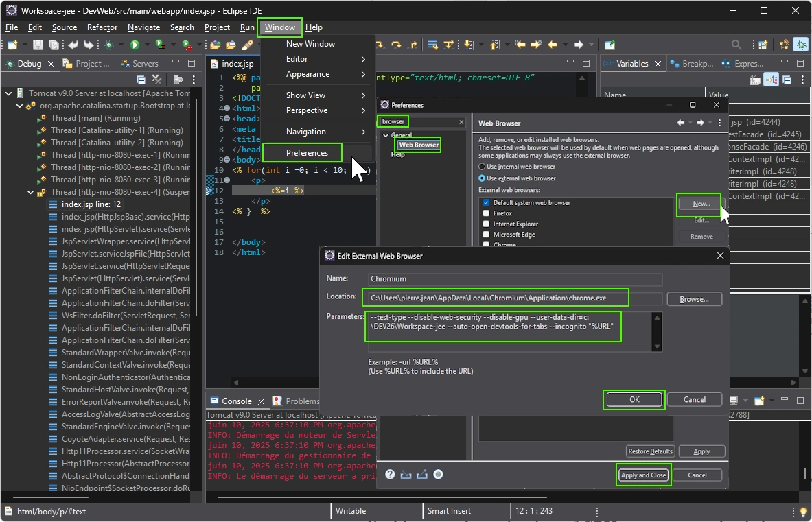Select Use internal web browser option
The image size is (812, 522).
pyautogui.click(x=518, y=167)
